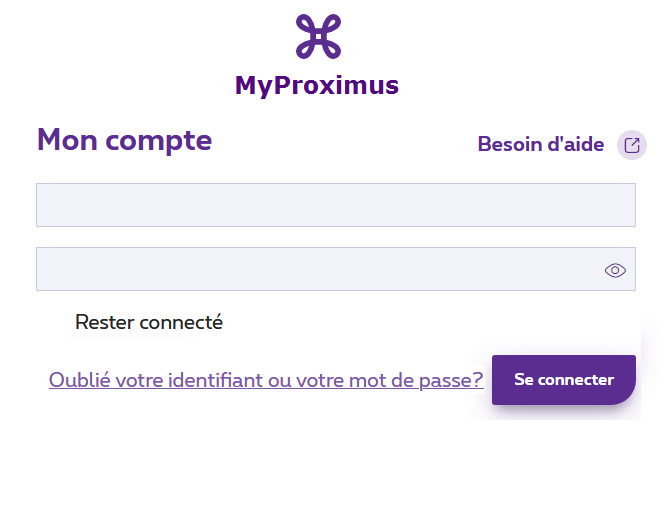This screenshot has height=529, width=671.
Task: Place the cursor in the field with the eye icon
Action: (336, 269)
